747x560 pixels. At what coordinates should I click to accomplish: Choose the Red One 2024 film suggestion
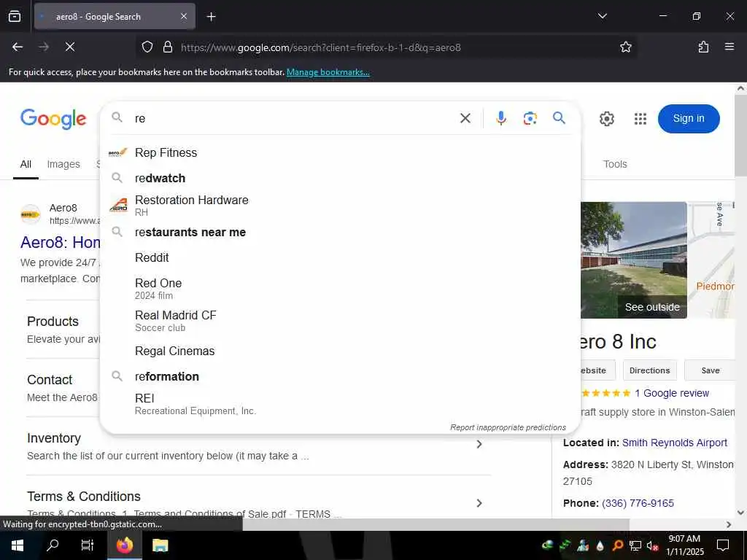click(340, 289)
